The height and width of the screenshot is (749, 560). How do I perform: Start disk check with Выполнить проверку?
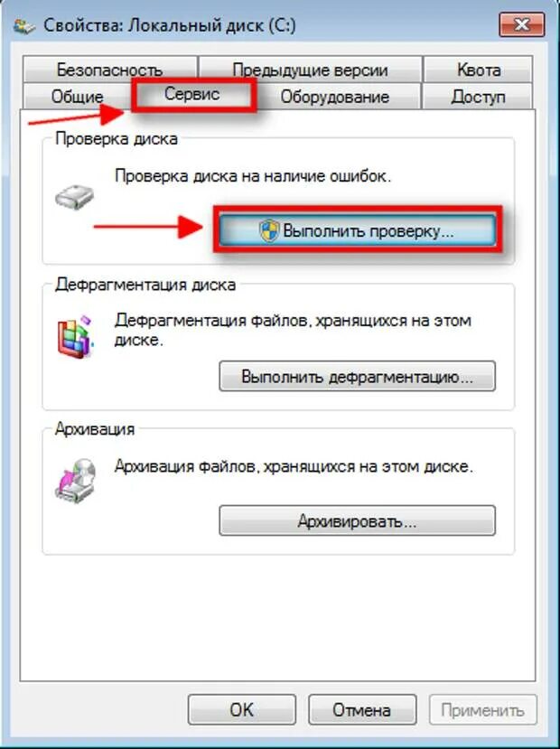click(357, 230)
